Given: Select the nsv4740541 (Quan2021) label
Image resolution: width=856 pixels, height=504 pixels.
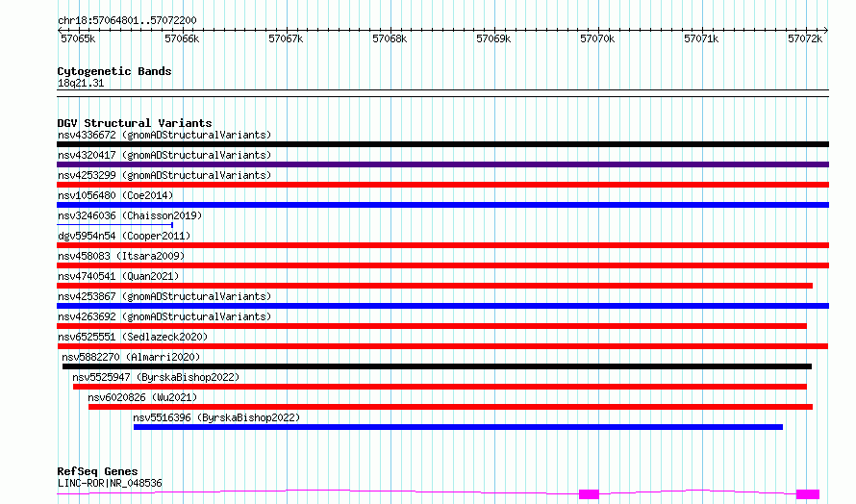Looking at the screenshot, I should tap(118, 276).
